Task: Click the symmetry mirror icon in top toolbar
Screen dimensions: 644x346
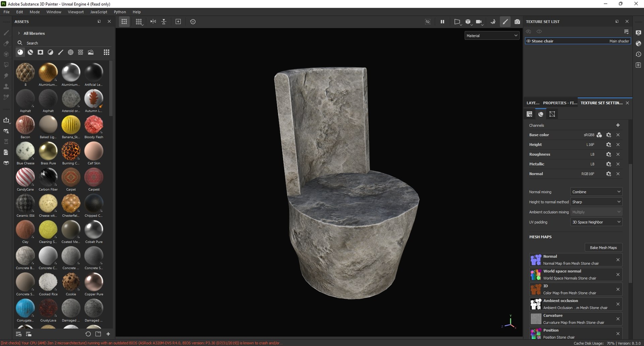Action: point(153,21)
